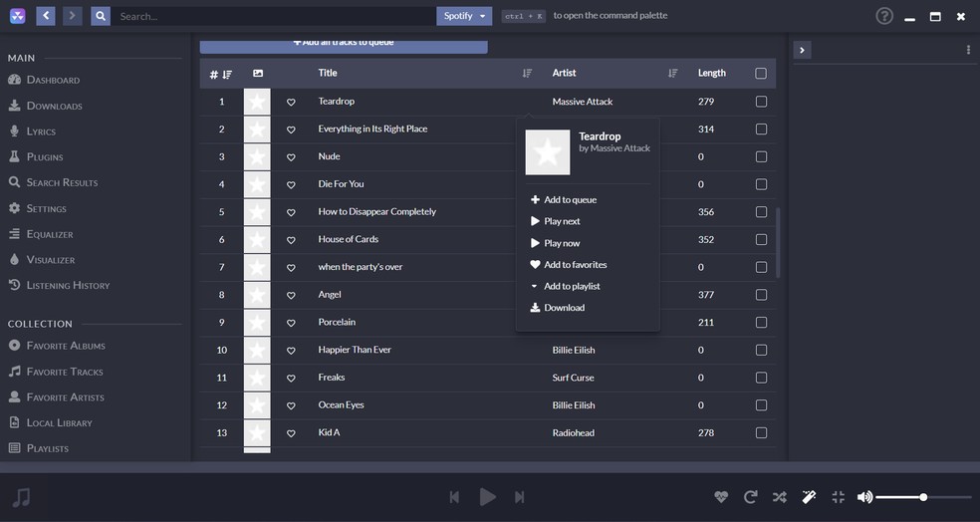Check the checkbox for Teardrop row
The image size is (980, 522).
tap(761, 102)
